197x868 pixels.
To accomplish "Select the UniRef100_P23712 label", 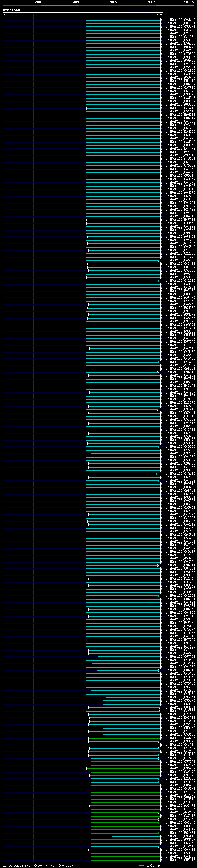I will pos(180,108).
